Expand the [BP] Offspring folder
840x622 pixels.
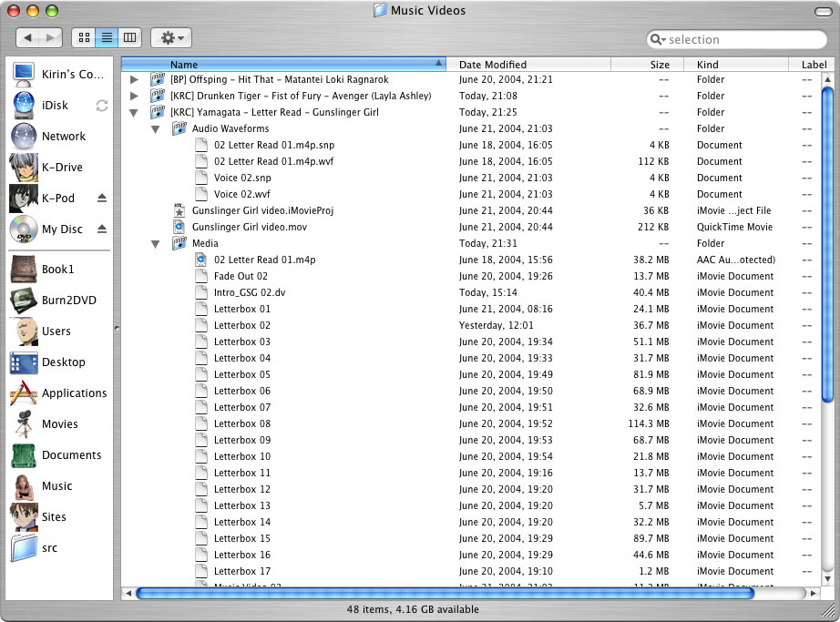[x=134, y=80]
